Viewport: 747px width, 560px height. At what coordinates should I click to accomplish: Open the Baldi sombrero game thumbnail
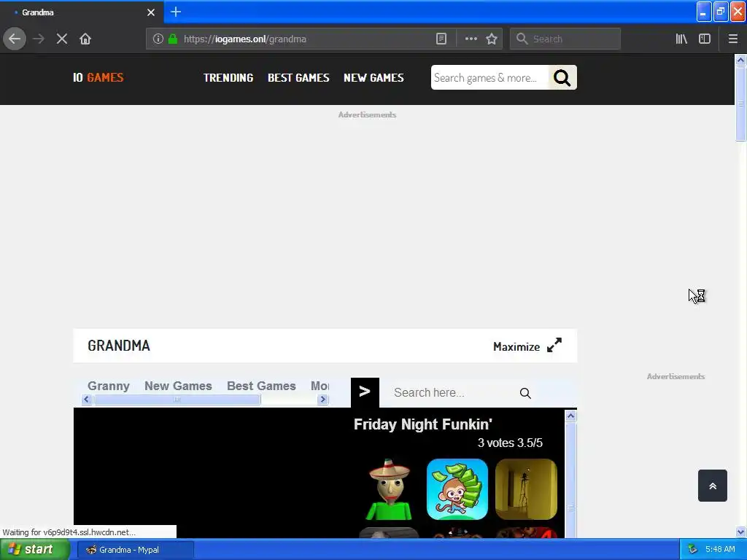point(390,489)
